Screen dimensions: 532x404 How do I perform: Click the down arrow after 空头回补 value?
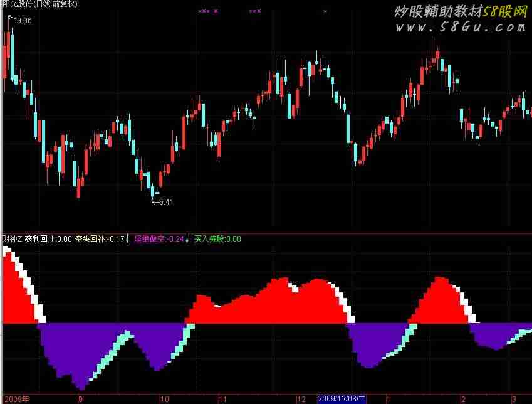[128, 238]
